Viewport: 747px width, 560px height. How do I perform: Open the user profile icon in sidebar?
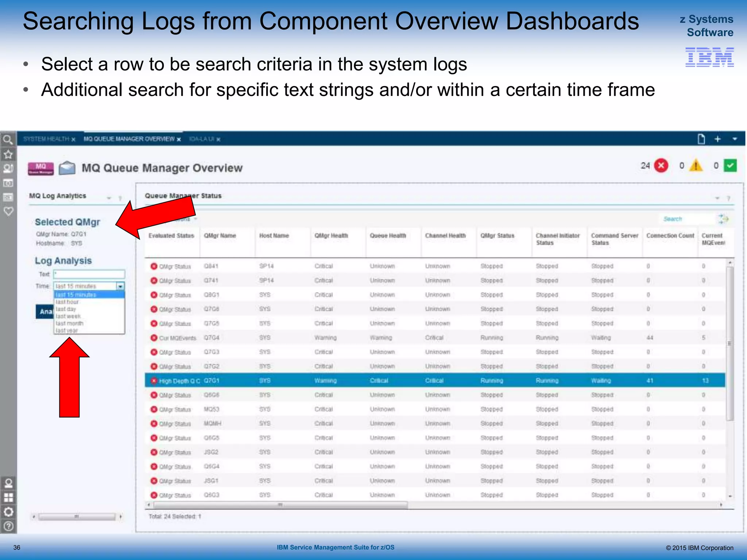pyautogui.click(x=8, y=483)
